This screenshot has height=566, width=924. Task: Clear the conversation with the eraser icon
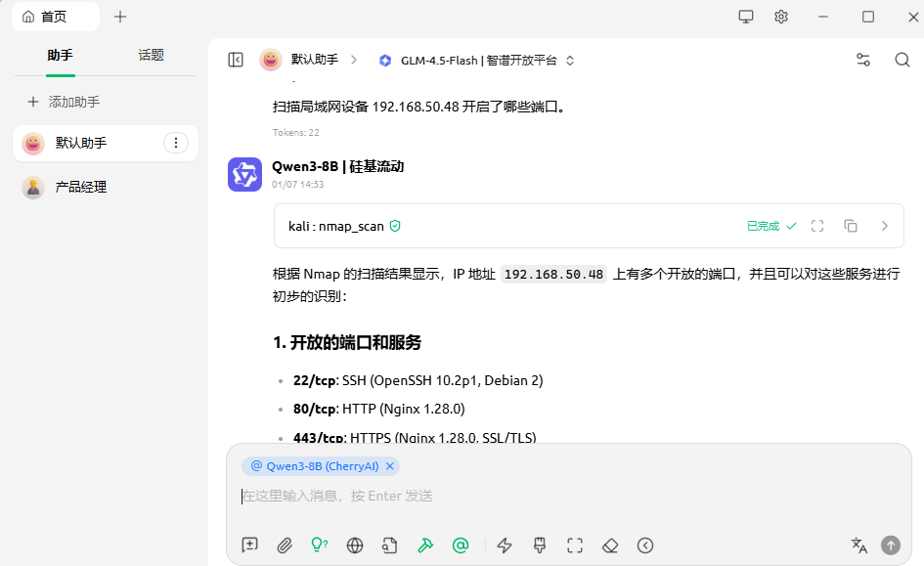click(610, 545)
